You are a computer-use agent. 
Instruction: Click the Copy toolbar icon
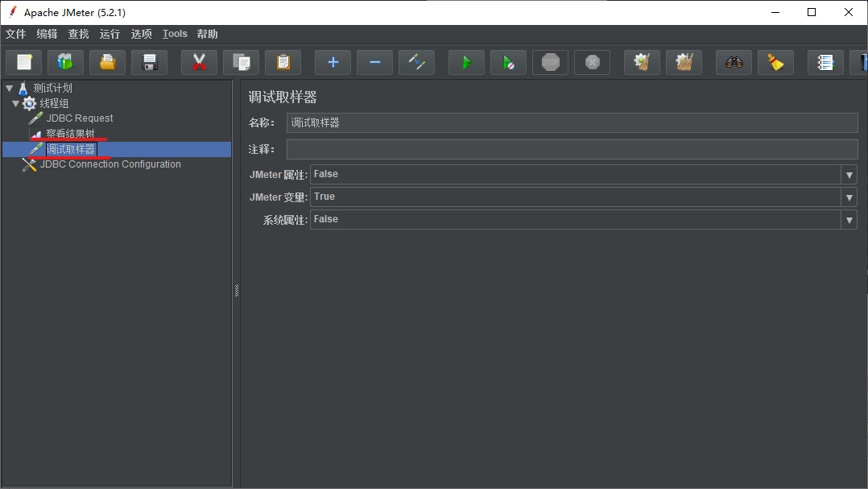[242, 62]
